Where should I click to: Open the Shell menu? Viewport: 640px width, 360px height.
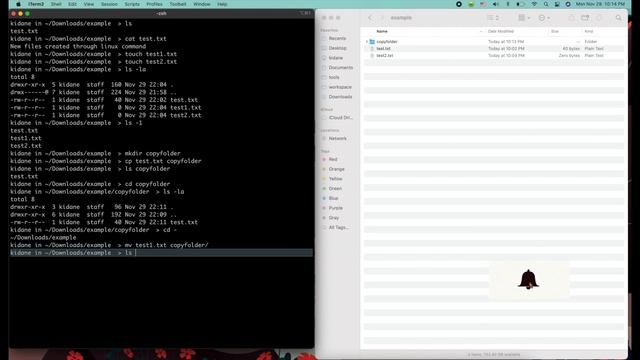(56, 4)
